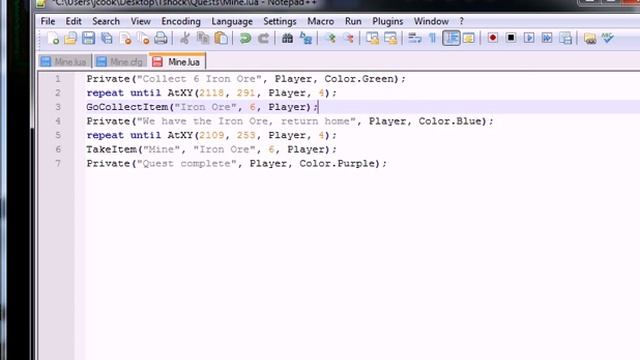Click the Close All toolbar icon
This screenshot has height=360, width=640.
(x=144, y=38)
